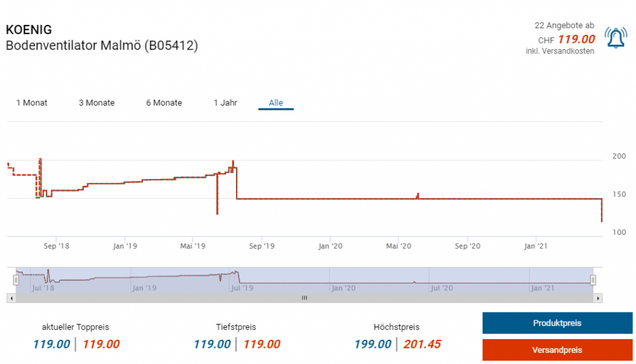Click the left navigator range handle
Viewport: 636px width, 364px height.
(x=16, y=280)
